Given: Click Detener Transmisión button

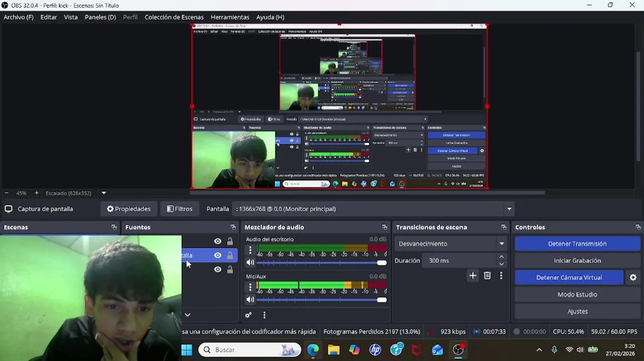Looking at the screenshot, I should [577, 244].
